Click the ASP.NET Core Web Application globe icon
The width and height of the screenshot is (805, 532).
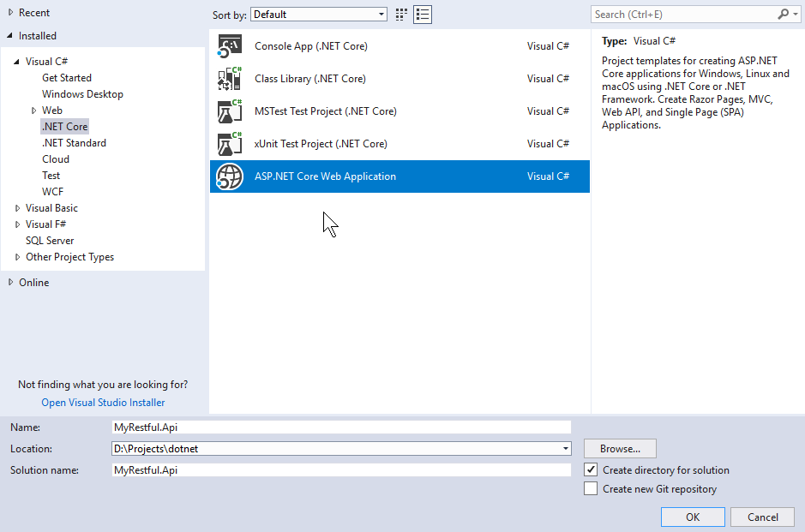[230, 176]
